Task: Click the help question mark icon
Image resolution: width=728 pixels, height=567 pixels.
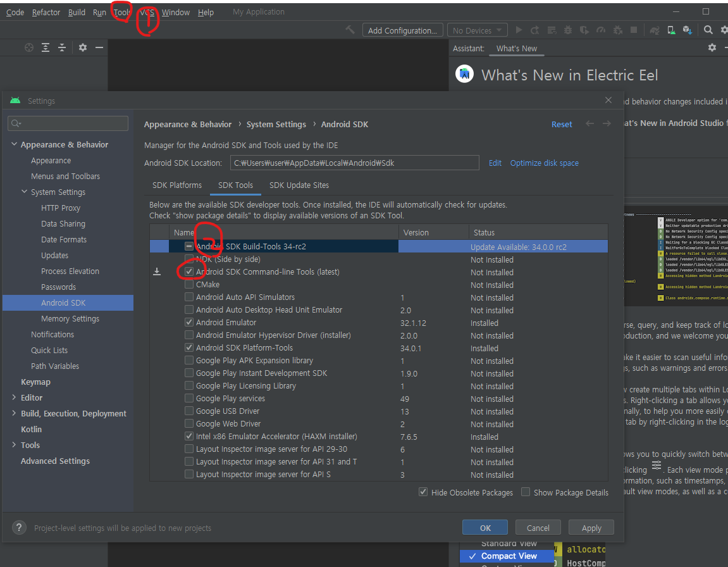Action: click(x=19, y=528)
